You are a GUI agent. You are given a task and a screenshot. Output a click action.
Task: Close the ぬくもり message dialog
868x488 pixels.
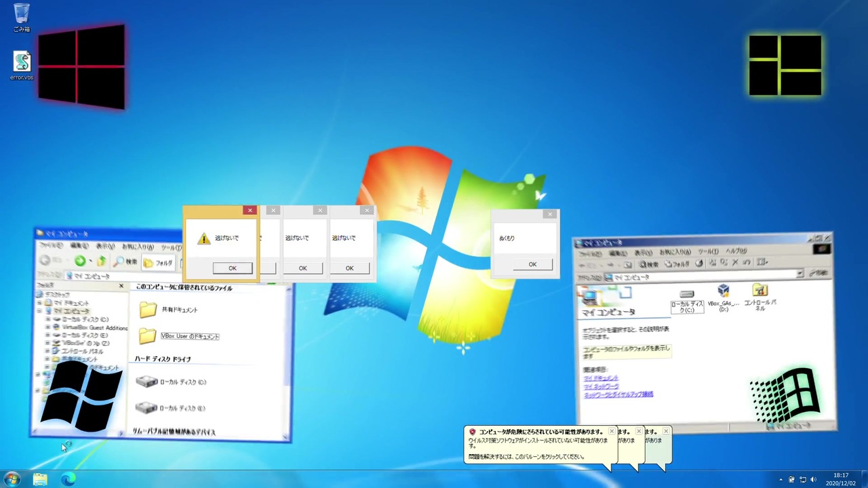pos(550,214)
